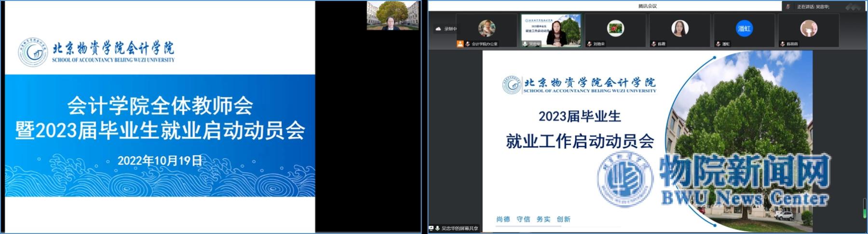Select the 陈雨 participant avatar

679,28
